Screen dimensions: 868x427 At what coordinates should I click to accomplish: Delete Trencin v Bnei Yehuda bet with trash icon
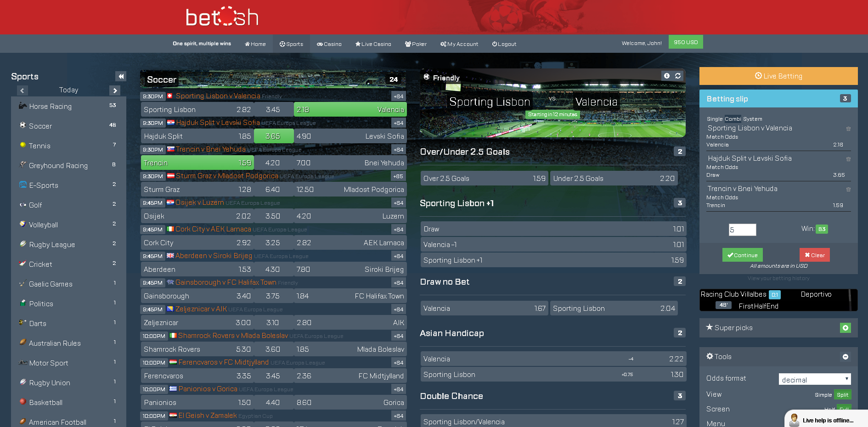848,190
